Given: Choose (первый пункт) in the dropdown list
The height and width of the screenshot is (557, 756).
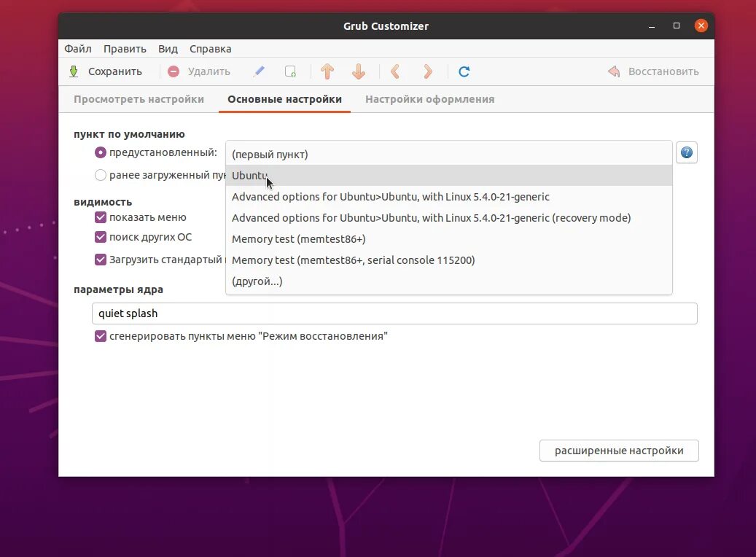Looking at the screenshot, I should pos(449,155).
